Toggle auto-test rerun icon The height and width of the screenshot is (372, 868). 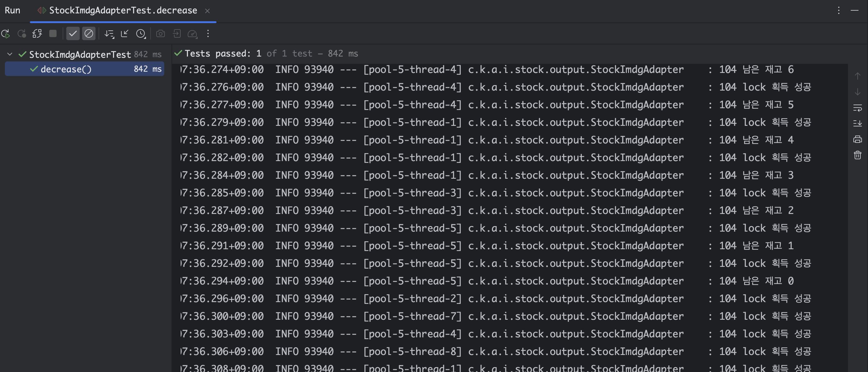pyautogui.click(x=37, y=34)
